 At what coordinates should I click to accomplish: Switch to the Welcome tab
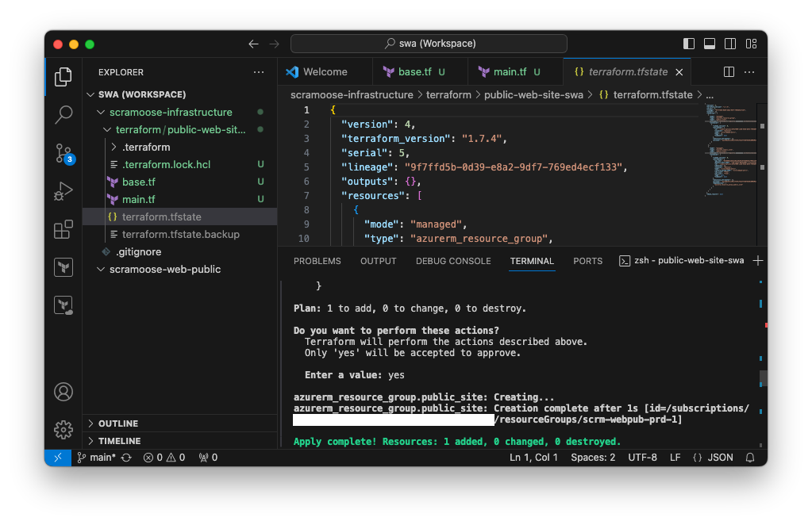pyautogui.click(x=324, y=72)
